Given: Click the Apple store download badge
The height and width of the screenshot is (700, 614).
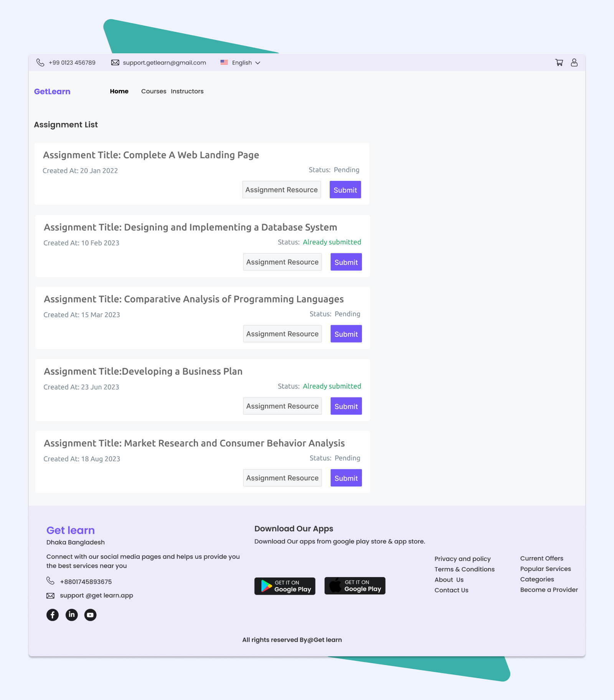Looking at the screenshot, I should 355,586.
